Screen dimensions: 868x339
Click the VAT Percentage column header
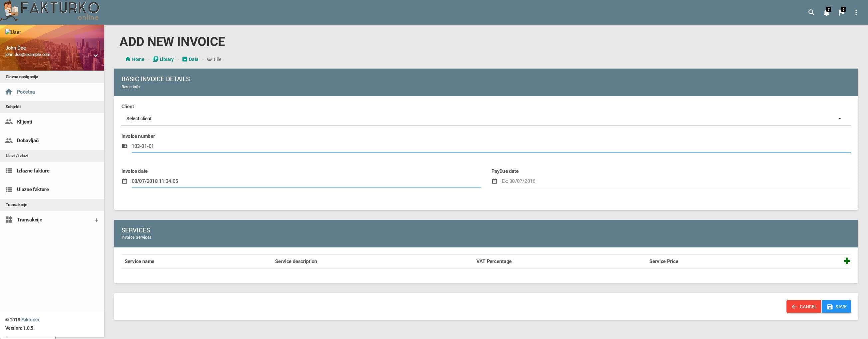(494, 261)
